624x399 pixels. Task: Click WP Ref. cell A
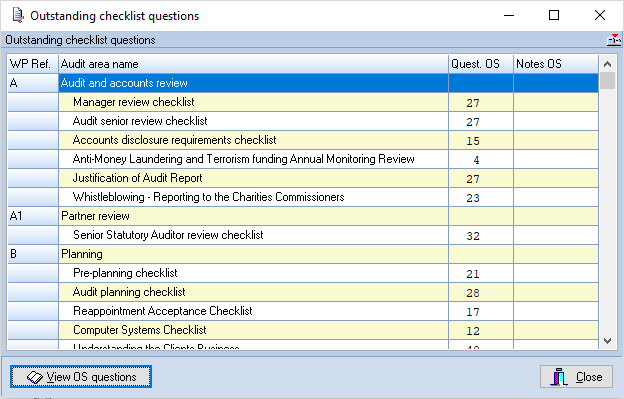(33, 83)
